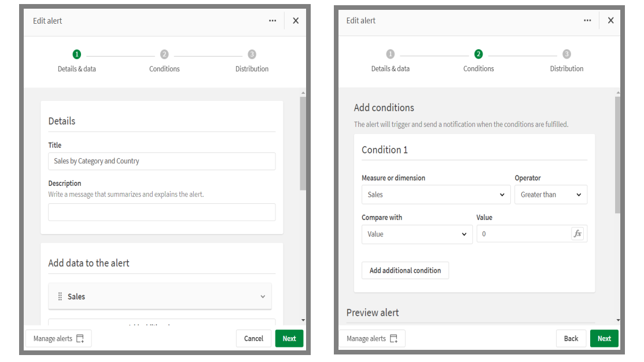Viewport: 644px width, 362px height.
Task: Go to step 2 Conditions in right dialog
Action: (x=479, y=61)
